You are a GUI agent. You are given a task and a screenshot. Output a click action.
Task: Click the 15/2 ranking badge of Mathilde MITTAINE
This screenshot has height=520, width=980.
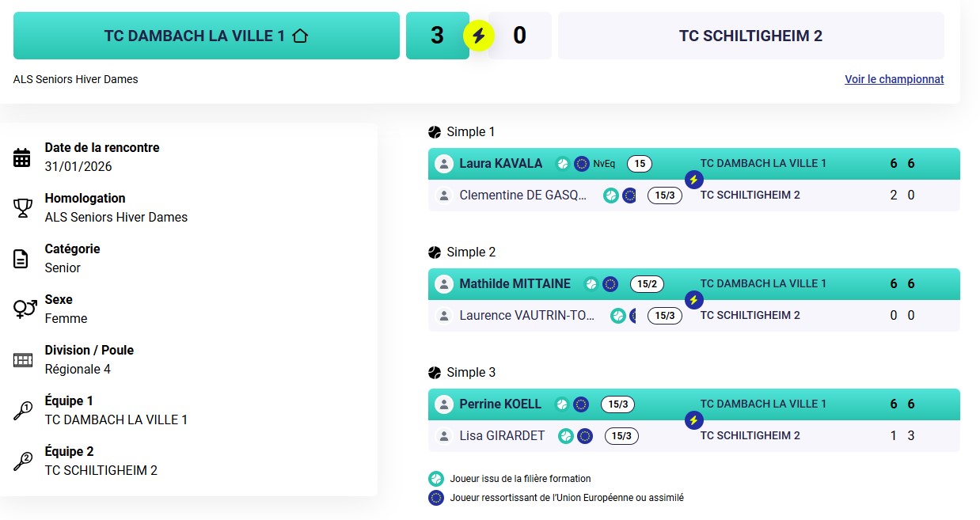[648, 284]
